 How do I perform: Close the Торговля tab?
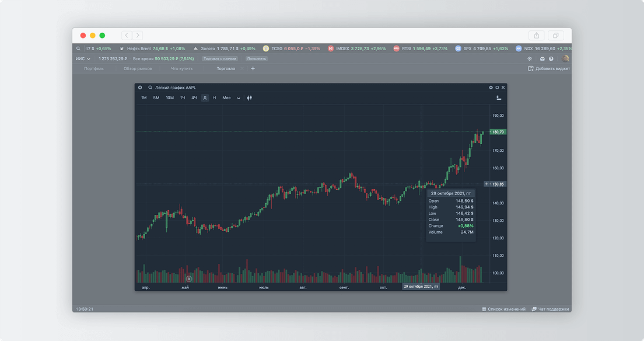coord(242,69)
